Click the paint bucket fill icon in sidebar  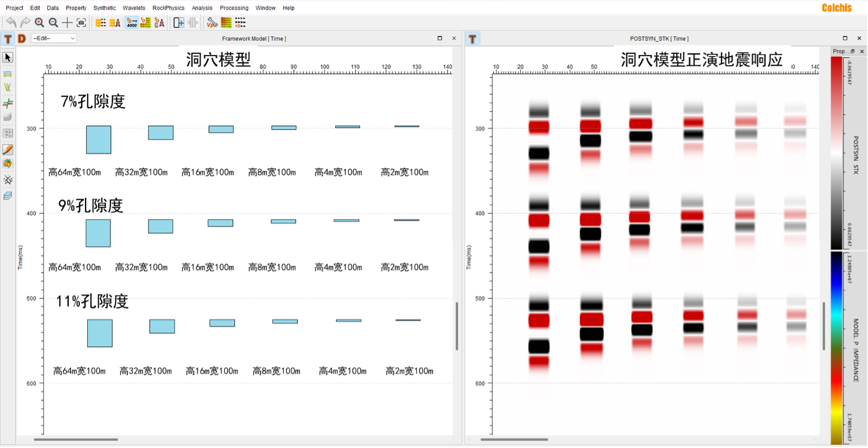click(x=8, y=164)
